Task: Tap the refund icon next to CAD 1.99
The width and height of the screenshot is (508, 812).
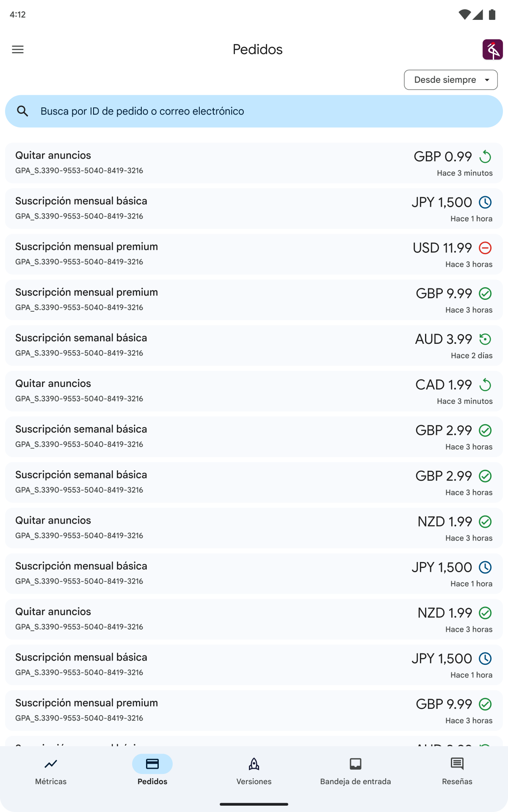Action: click(x=485, y=385)
